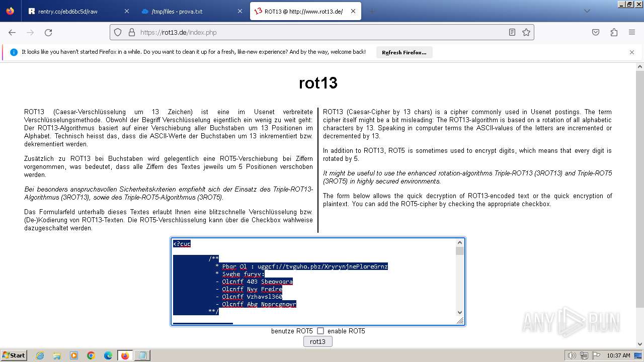Select Firefox taskbar button

tap(125, 355)
